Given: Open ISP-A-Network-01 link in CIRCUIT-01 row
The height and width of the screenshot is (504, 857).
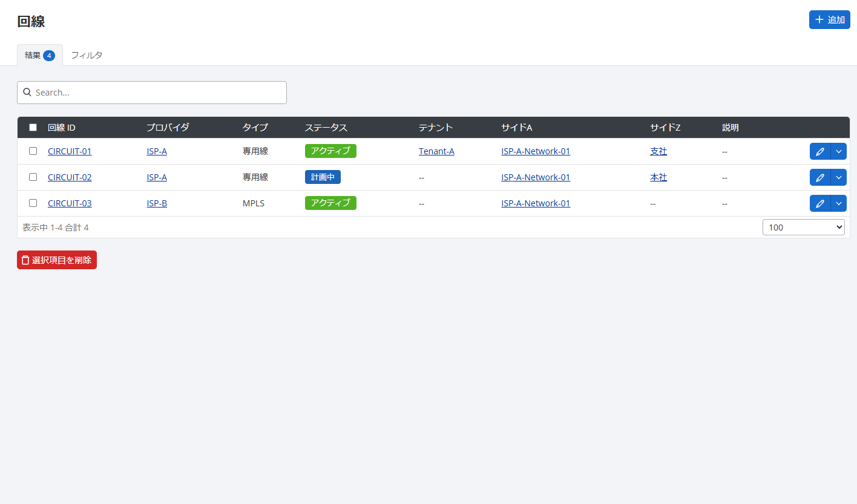Looking at the screenshot, I should [x=536, y=151].
